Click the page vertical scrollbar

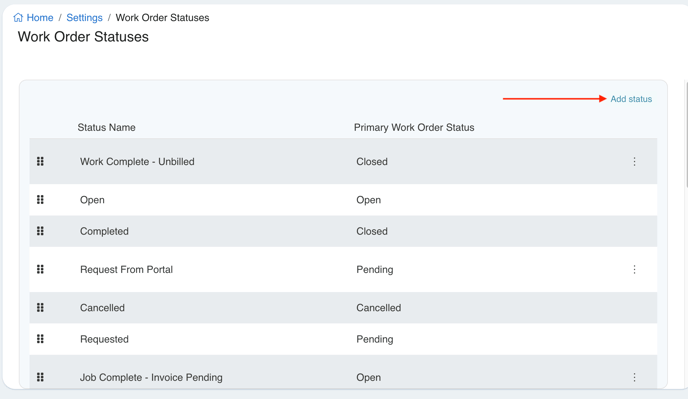686,134
